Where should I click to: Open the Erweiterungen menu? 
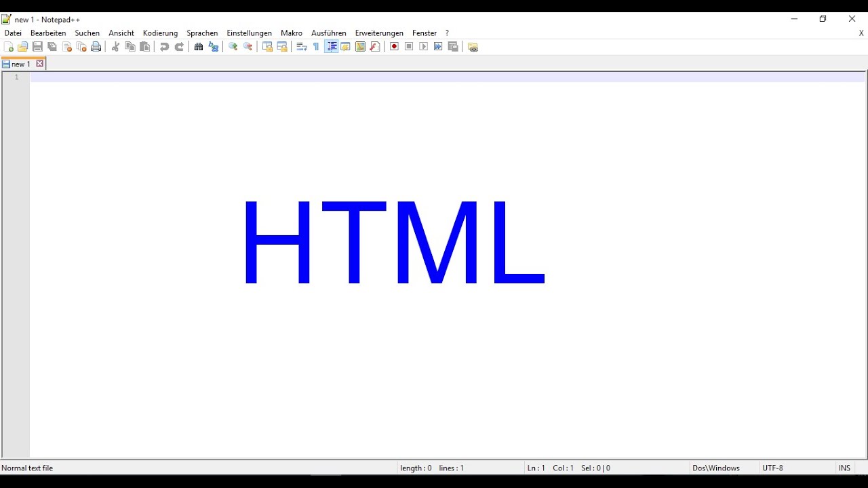click(x=379, y=33)
